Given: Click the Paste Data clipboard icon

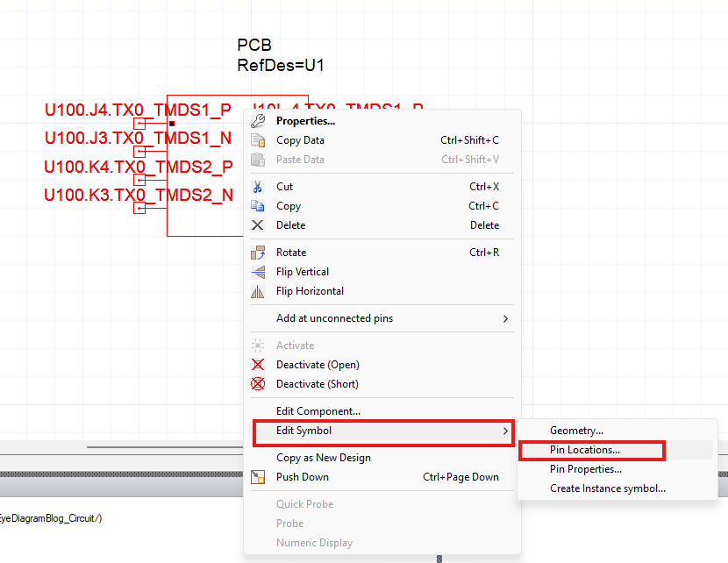Looking at the screenshot, I should tap(260, 159).
